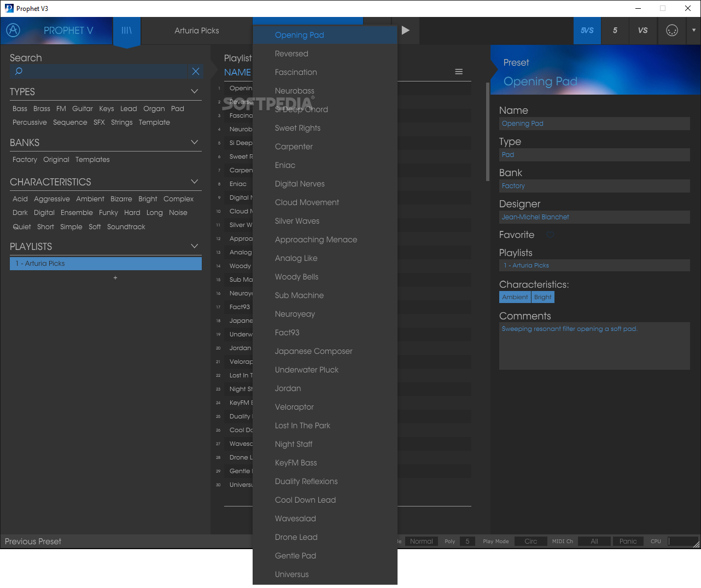The height and width of the screenshot is (588, 701).
Task: Choose Universus from preset dropdown
Action: [x=325, y=574]
